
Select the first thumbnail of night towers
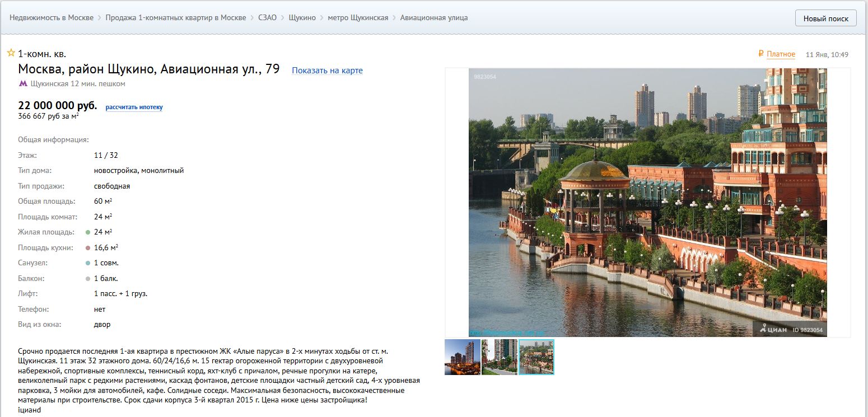463,357
